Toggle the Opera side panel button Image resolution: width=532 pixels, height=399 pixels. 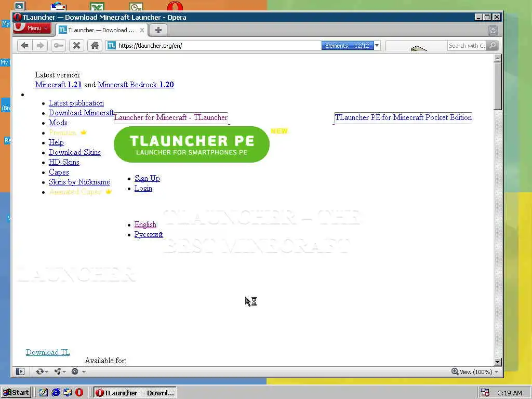(x=20, y=371)
